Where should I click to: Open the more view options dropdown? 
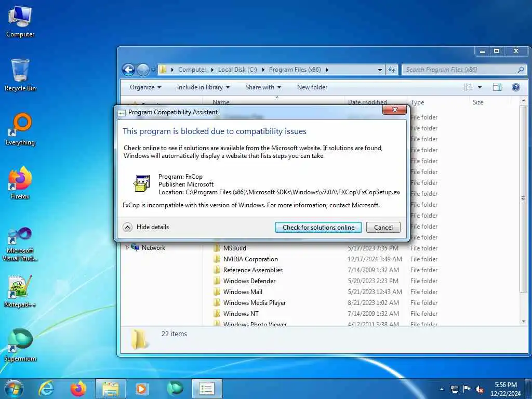pos(480,87)
